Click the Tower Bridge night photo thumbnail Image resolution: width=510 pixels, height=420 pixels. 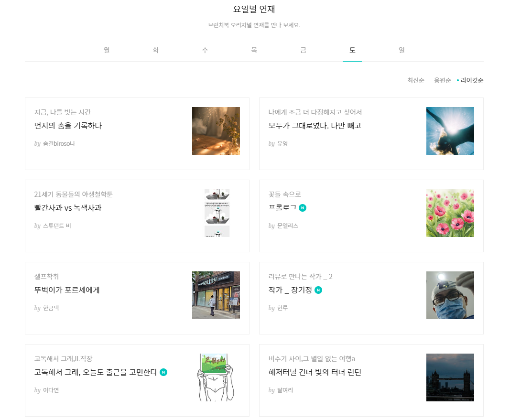(450, 377)
